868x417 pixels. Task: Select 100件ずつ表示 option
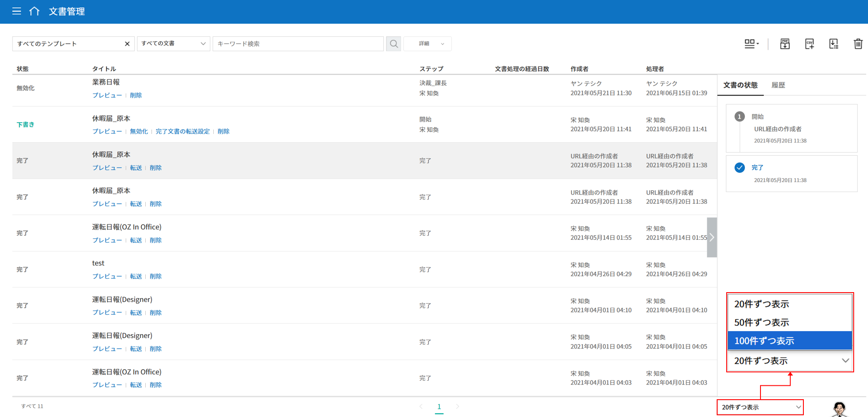pos(790,341)
